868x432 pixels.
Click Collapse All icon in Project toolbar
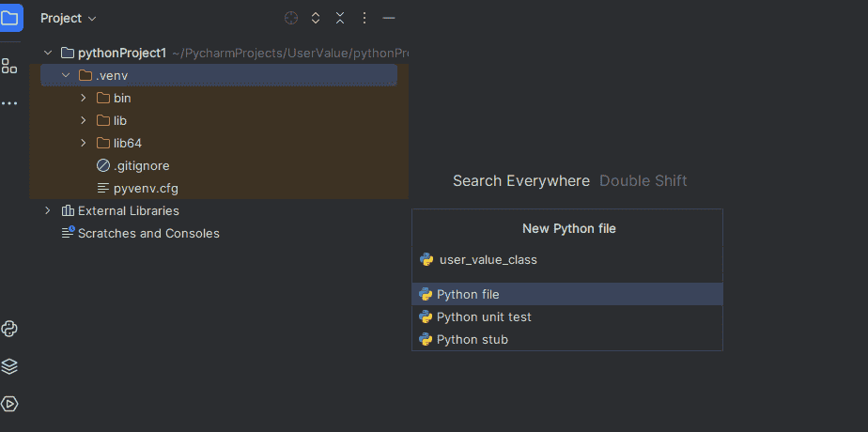[x=340, y=19]
